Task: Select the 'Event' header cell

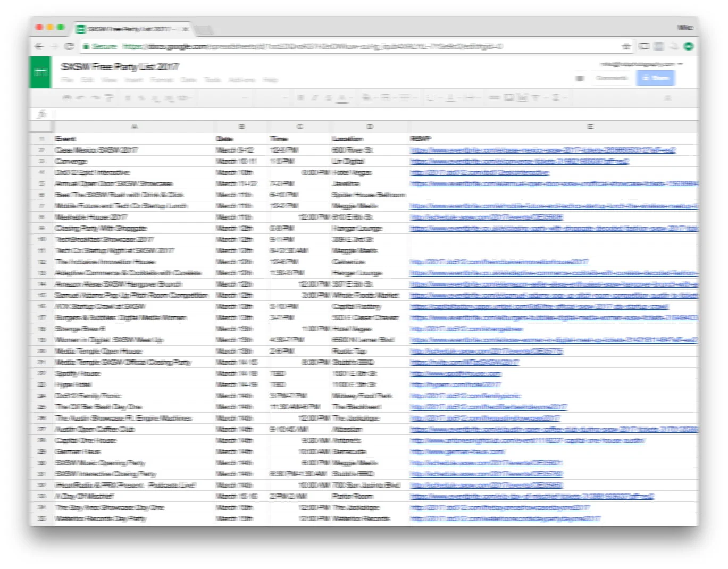Action: [x=134, y=139]
